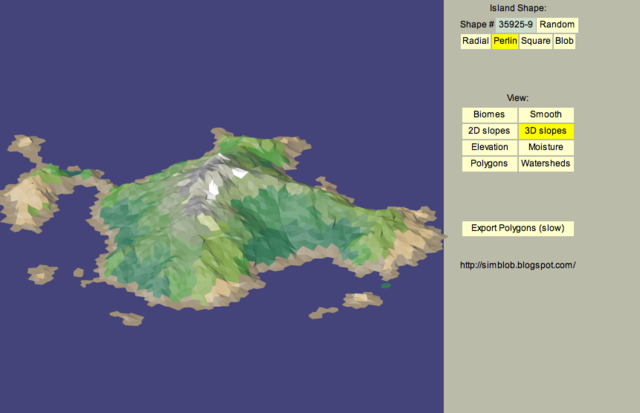
Task: Switch to Smooth view
Action: (x=546, y=115)
